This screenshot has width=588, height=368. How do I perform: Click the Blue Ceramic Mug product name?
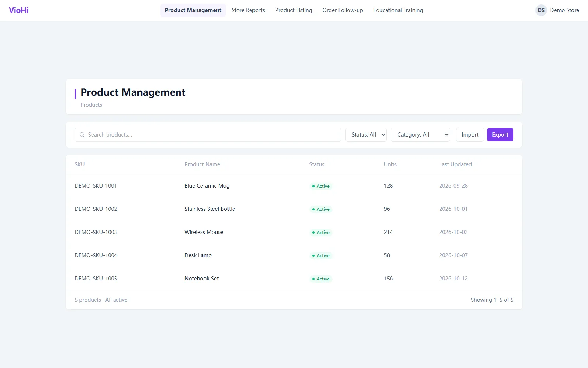207,186
